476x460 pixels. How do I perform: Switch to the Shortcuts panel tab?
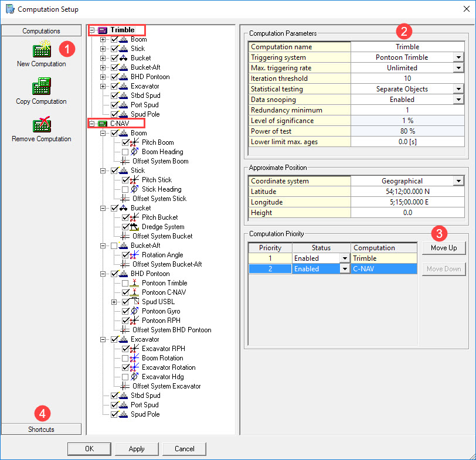[x=41, y=430]
